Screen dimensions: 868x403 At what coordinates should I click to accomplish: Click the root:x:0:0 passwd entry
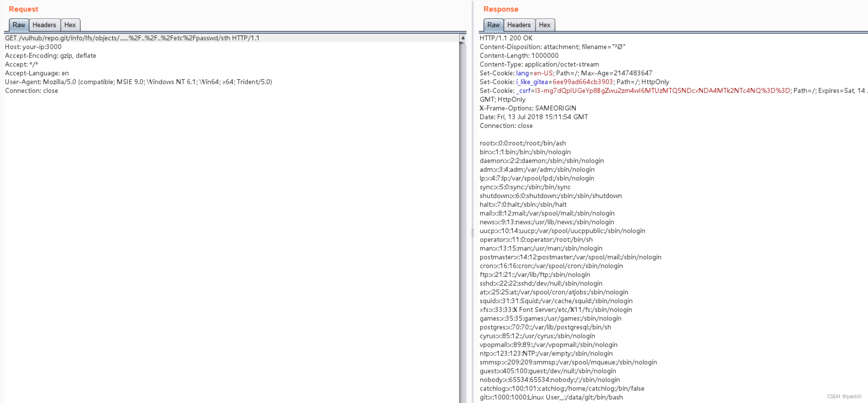click(523, 143)
